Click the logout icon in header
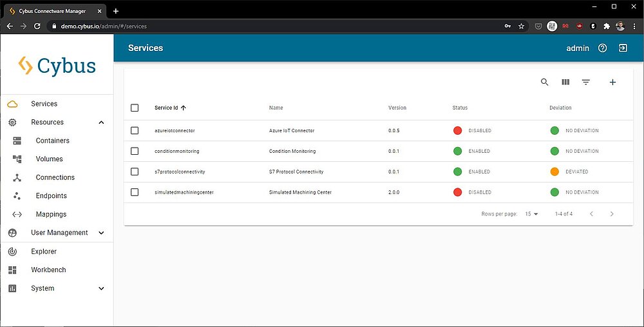Viewport: 644px width, 327px height. pyautogui.click(x=623, y=48)
